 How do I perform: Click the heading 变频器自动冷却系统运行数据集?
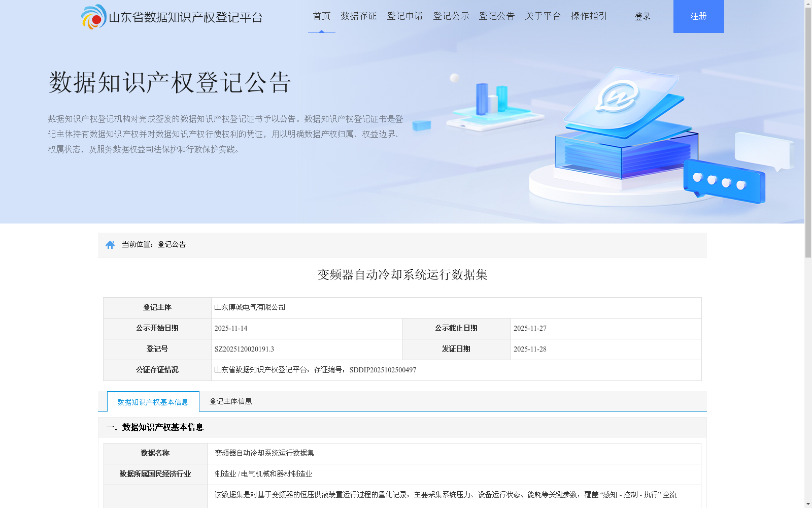click(402, 275)
